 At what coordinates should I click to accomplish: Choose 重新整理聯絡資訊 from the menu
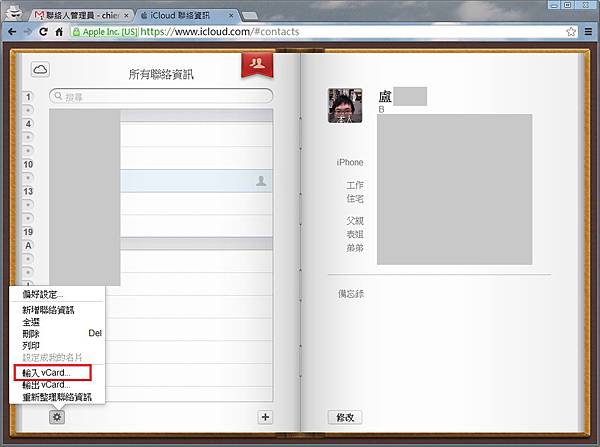[x=57, y=397]
